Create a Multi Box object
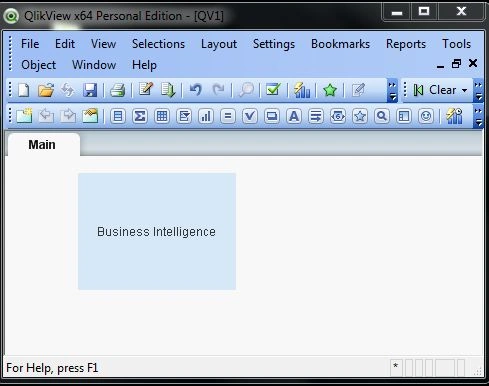Viewport: 489px width, 386px height. click(x=184, y=116)
